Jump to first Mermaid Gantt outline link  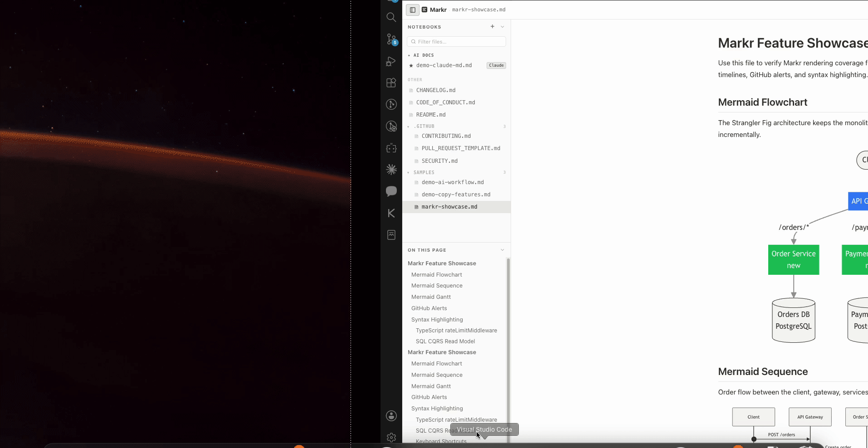coord(431,297)
